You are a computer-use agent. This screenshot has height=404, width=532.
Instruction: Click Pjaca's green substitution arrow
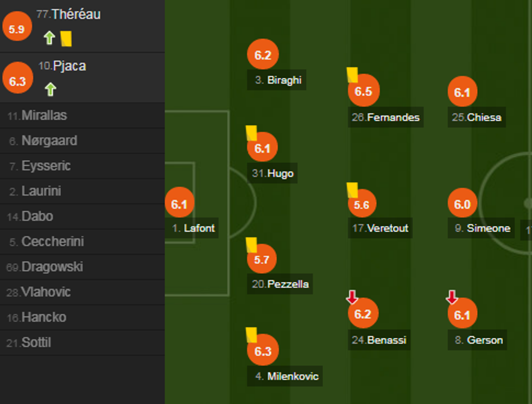point(50,89)
